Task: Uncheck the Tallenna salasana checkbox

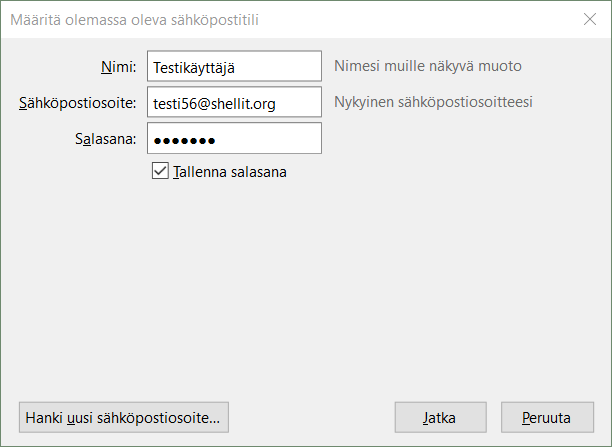Action: pyautogui.click(x=160, y=171)
